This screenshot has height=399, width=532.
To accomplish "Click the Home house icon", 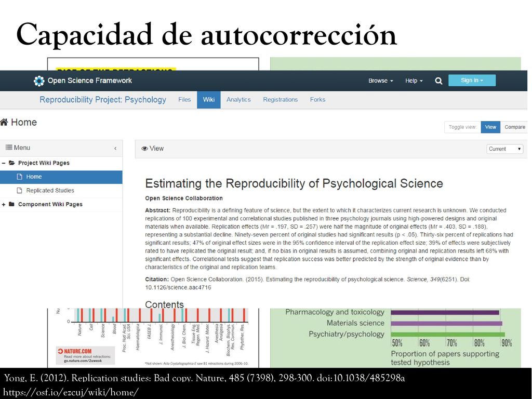I will pyautogui.click(x=4, y=122).
